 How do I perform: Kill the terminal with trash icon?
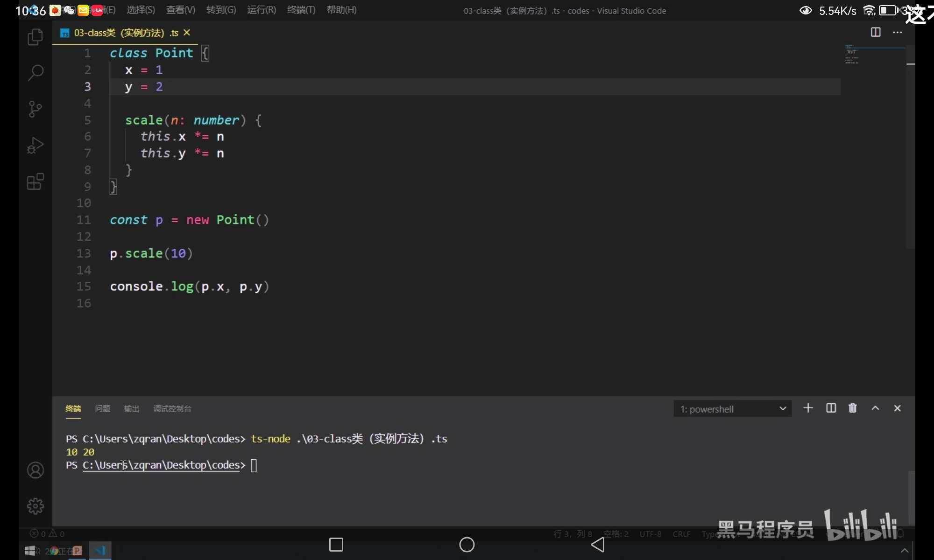click(852, 408)
